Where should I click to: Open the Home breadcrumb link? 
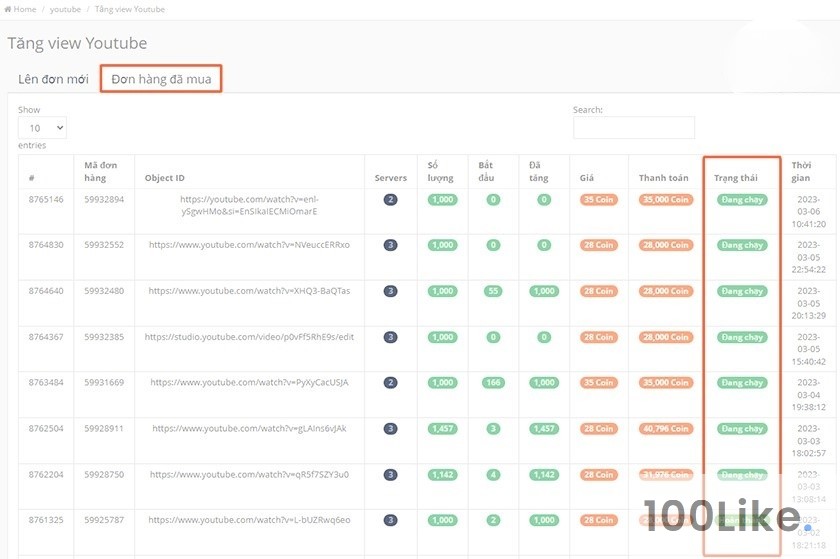pos(20,9)
